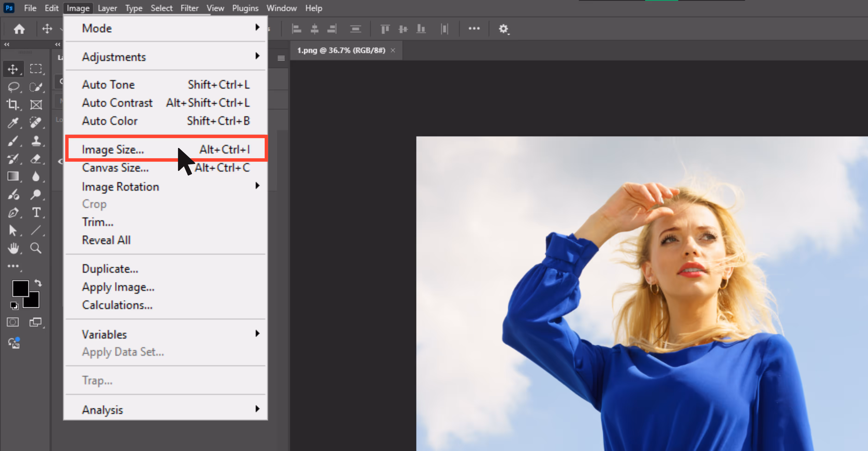Select the Eyedropper tool
Viewport: 868px width, 451px height.
tap(13, 123)
